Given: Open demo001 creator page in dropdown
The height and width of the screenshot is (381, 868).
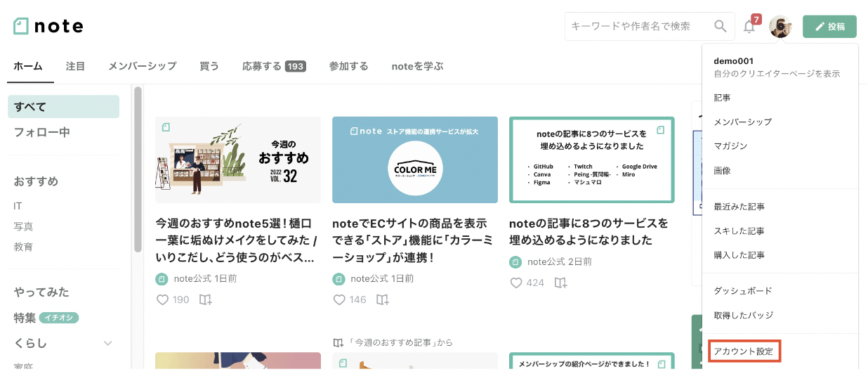Looking at the screenshot, I should (777, 67).
